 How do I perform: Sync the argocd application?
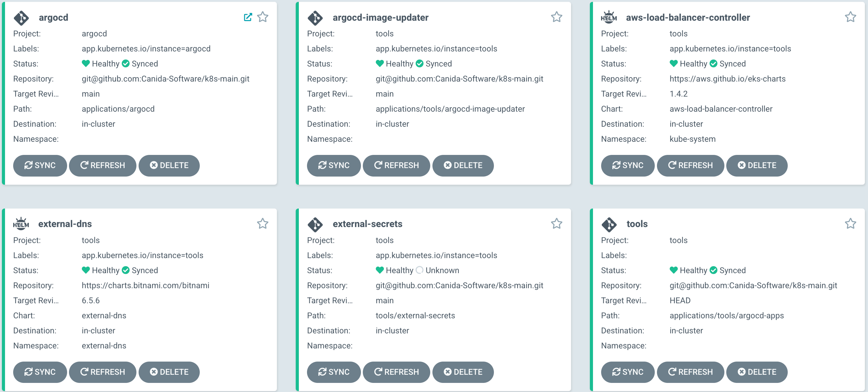click(x=40, y=166)
